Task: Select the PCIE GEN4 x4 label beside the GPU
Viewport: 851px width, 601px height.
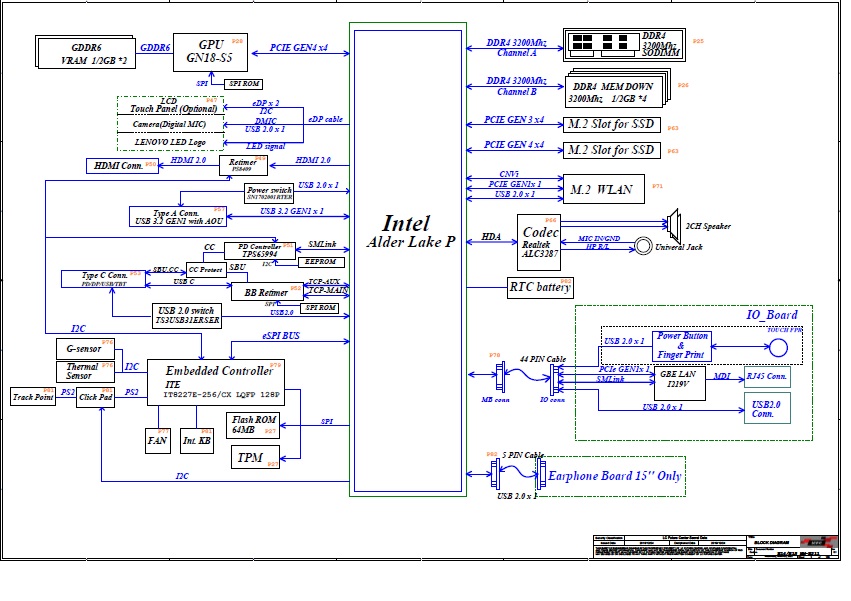Action: pyautogui.click(x=299, y=48)
